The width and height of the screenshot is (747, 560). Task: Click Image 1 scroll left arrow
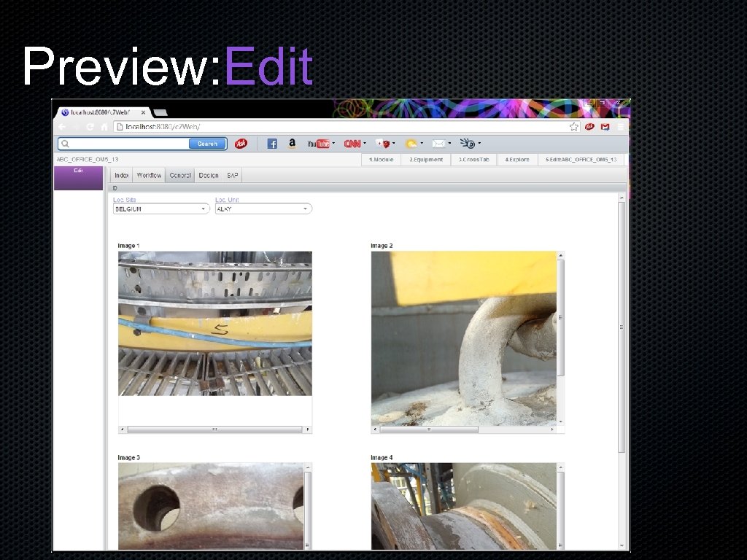123,429
